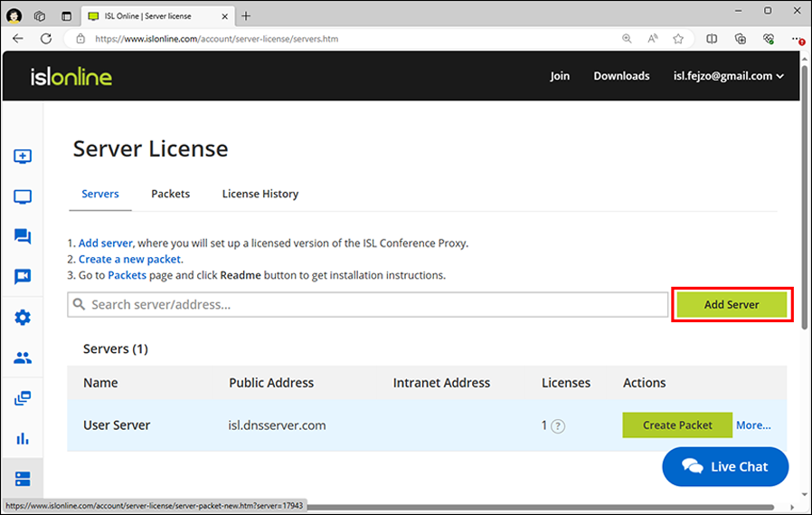This screenshot has width=812, height=515.
Task: Open the video camera sidebar icon
Action: point(23,277)
